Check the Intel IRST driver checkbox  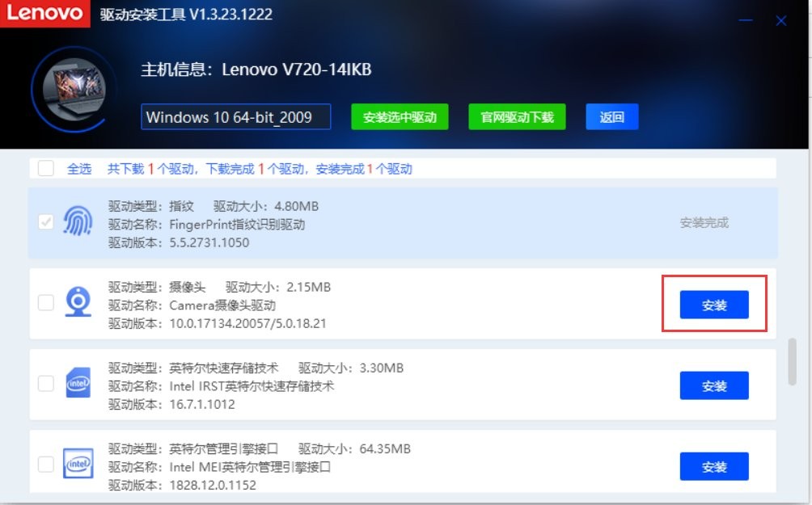point(46,384)
